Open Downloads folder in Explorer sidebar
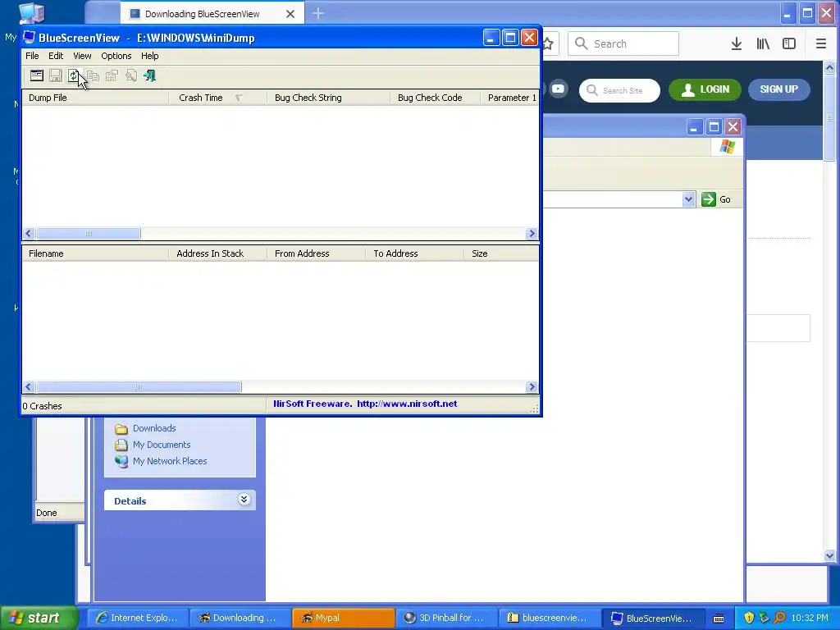This screenshot has height=630, width=840. 154,428
